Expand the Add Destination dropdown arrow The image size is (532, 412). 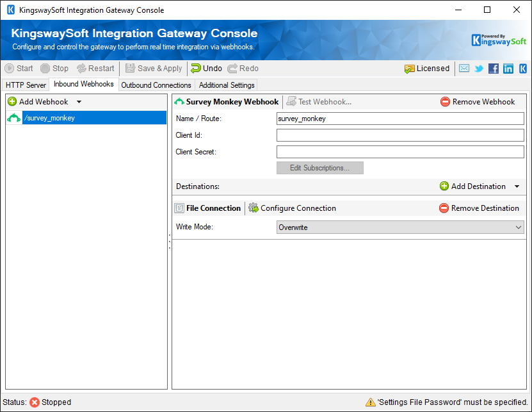[517, 186]
